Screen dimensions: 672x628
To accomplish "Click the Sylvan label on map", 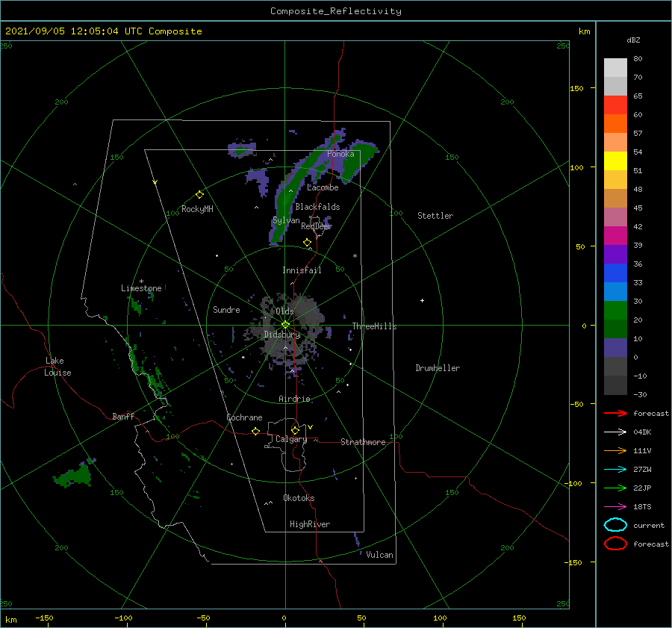I will tap(286, 221).
